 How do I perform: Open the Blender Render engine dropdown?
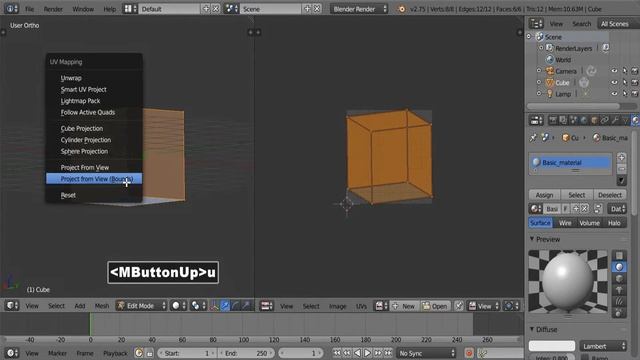coord(359,9)
